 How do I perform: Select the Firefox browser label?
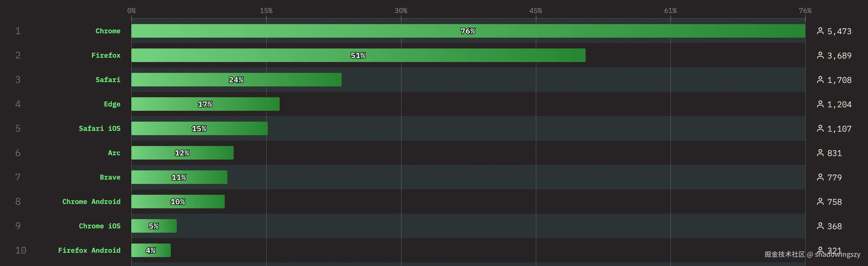click(x=106, y=55)
